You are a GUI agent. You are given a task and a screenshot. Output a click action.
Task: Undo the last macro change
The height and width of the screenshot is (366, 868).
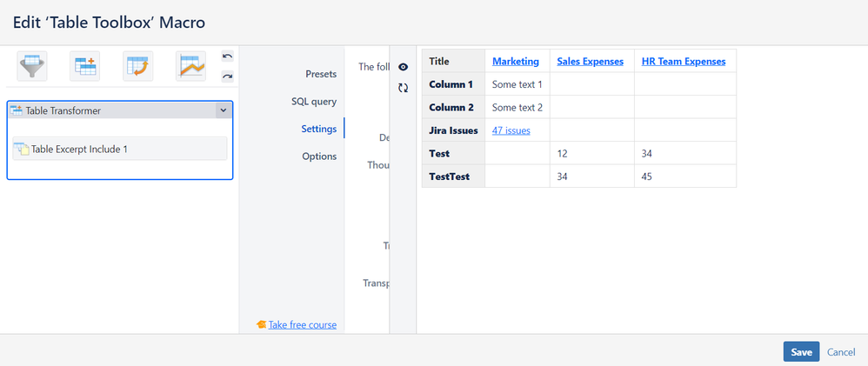228,56
